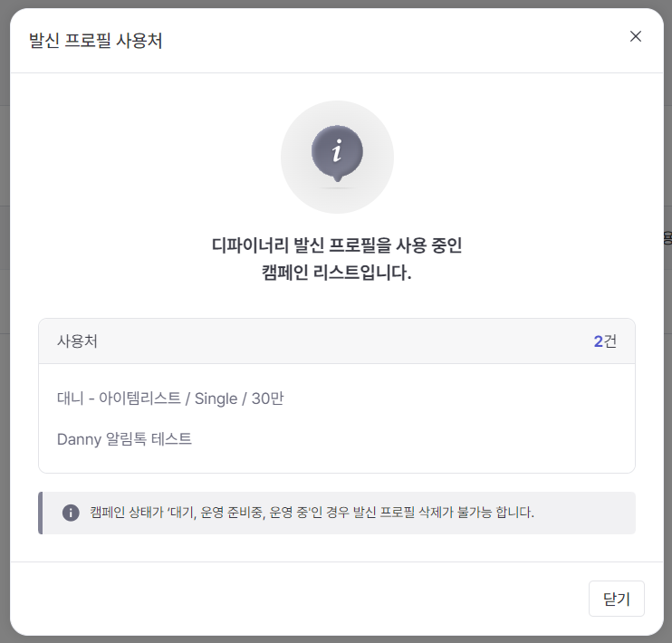Click the '디파이너리 발신 프로필을 사용 중인' heading line
Image resolution: width=672 pixels, height=643 pixels.
coord(337,245)
